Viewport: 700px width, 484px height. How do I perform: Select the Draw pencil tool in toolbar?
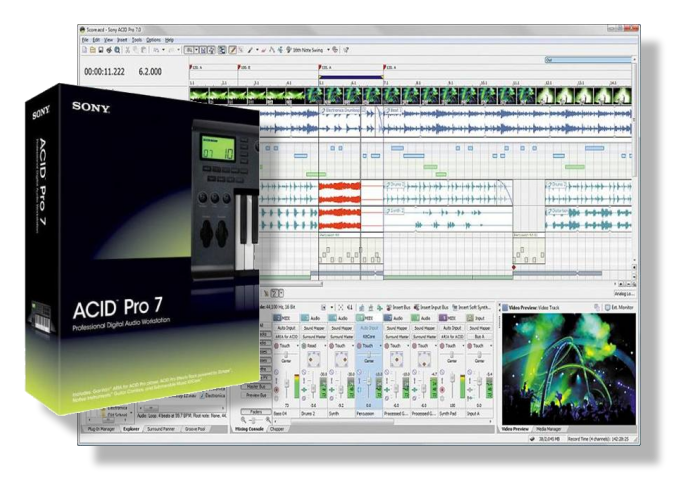pyautogui.click(x=232, y=48)
